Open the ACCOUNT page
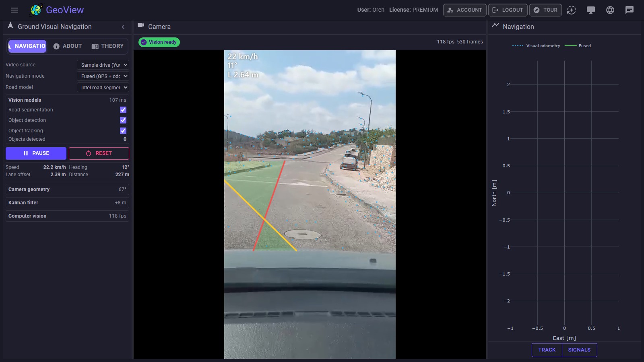The width and height of the screenshot is (644, 362). tap(464, 10)
